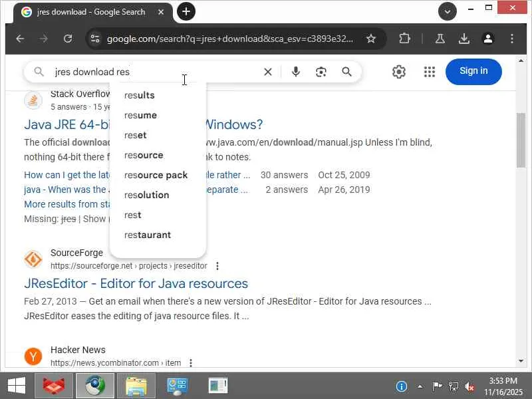This screenshot has height=399, width=532.
Task: Select the 'resolution' suggestion
Action: 158,195
